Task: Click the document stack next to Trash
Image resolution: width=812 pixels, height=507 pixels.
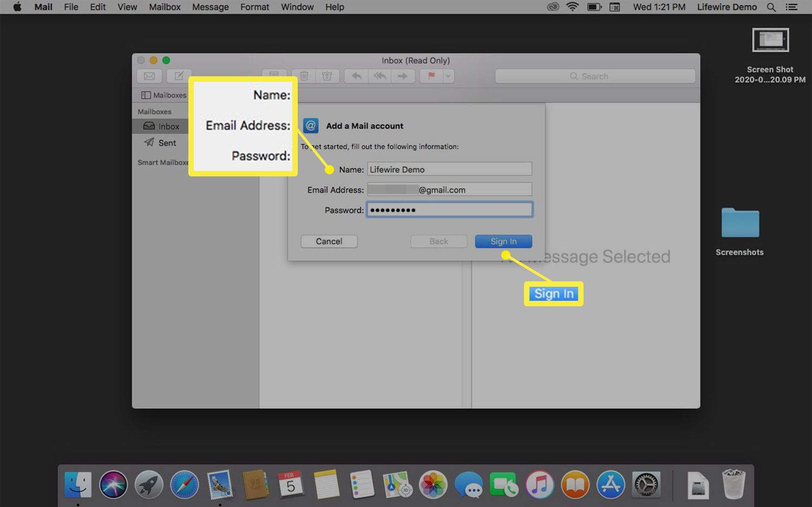Action: click(x=698, y=484)
